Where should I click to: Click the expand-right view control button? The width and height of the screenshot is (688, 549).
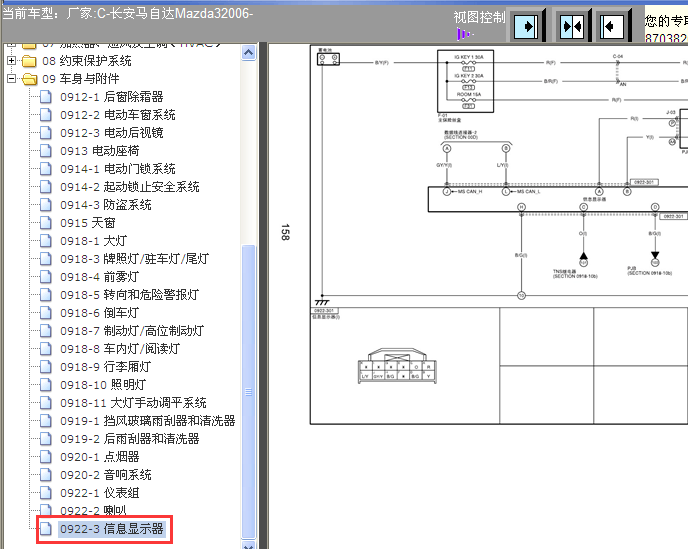[526, 26]
